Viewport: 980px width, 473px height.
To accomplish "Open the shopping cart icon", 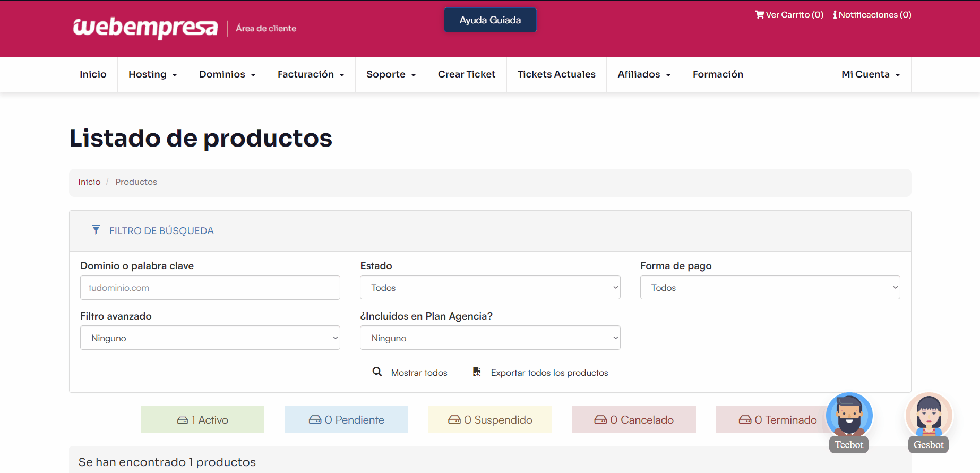I will pyautogui.click(x=759, y=15).
